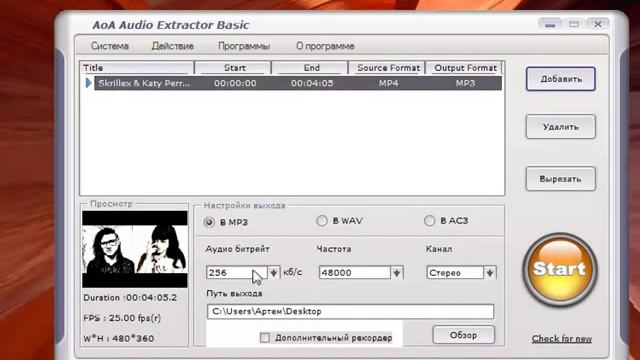The image size is (640, 360).
Task: Minimize the AoA Audio Extractor window
Action: [x=550, y=24]
